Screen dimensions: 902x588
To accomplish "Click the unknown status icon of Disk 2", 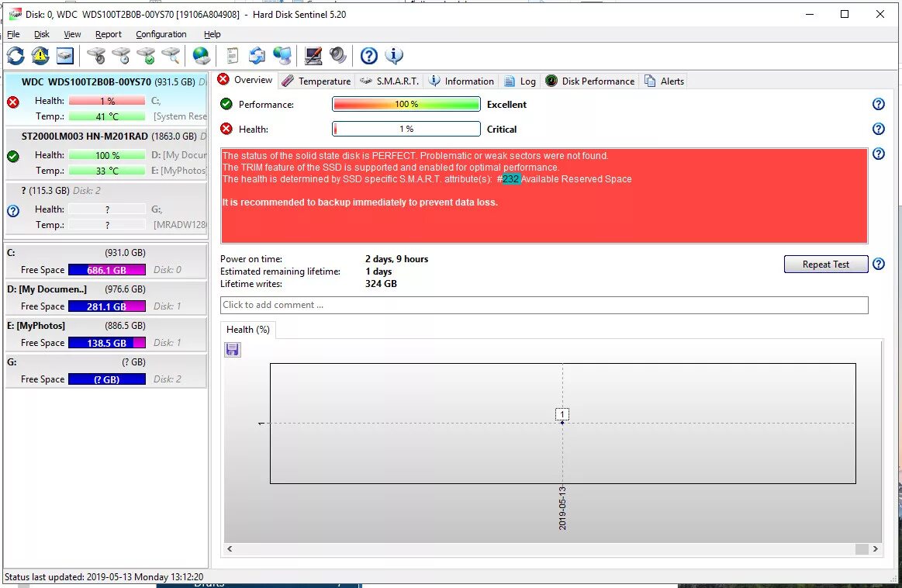I will (x=12, y=211).
